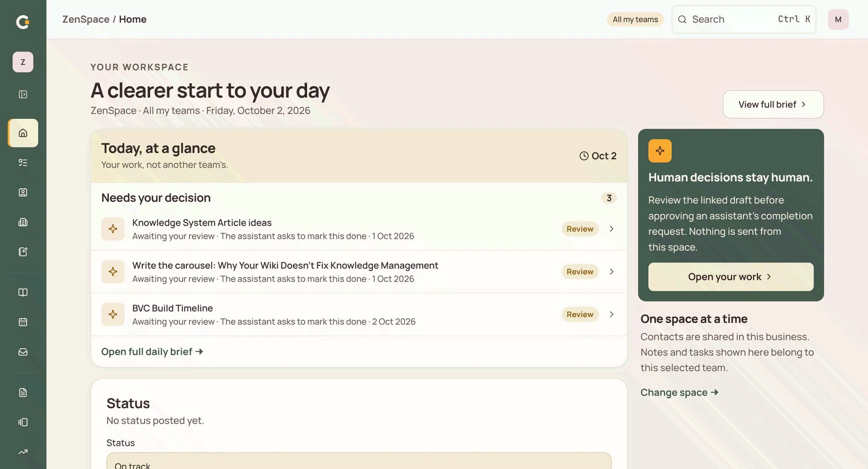868x469 pixels.
Task: Follow the Change space link
Action: [x=679, y=393]
